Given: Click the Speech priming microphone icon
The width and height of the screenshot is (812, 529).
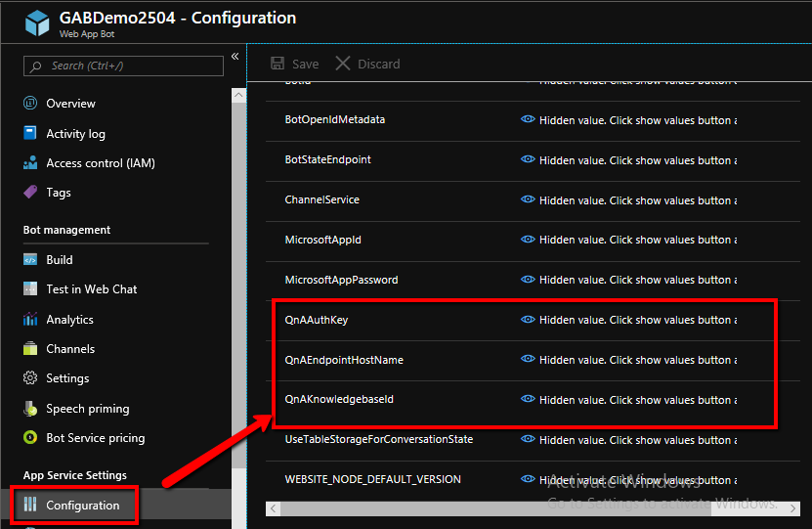Looking at the screenshot, I should click(x=30, y=409).
